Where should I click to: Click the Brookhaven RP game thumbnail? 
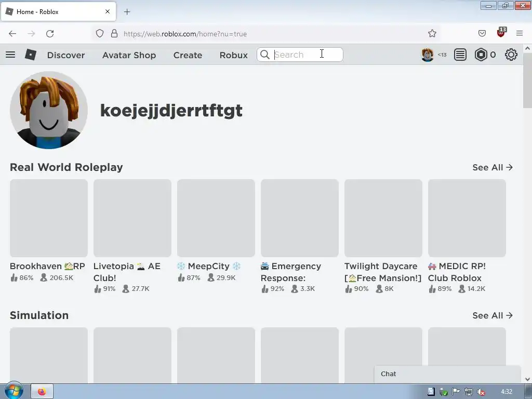pos(49,218)
